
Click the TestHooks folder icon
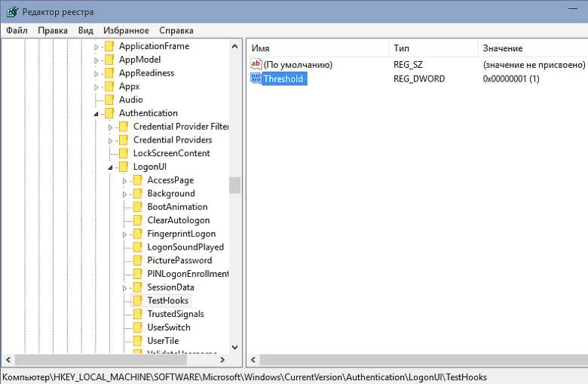[x=138, y=301]
